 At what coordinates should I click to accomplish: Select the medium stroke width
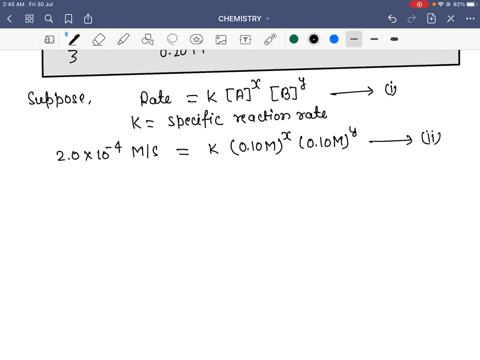click(x=374, y=39)
